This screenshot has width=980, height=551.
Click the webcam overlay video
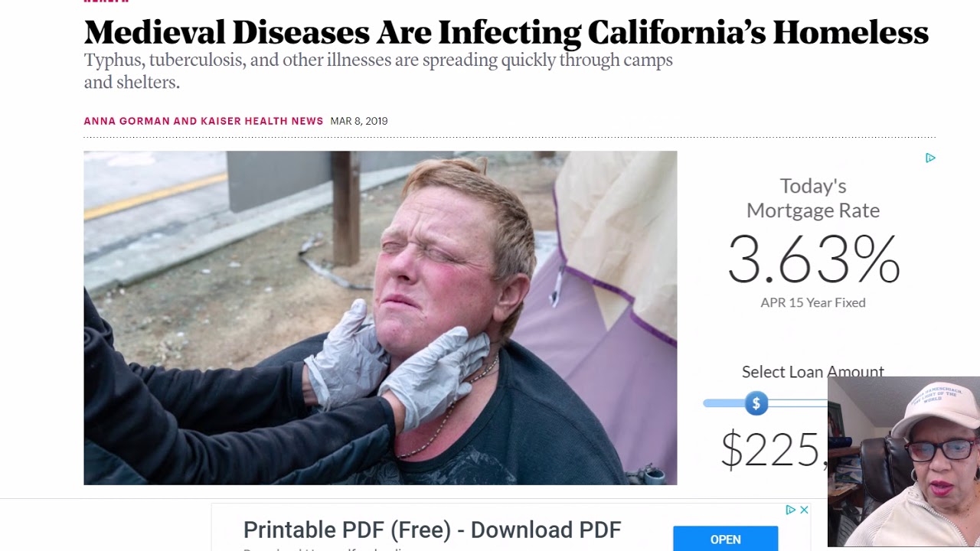(x=903, y=462)
